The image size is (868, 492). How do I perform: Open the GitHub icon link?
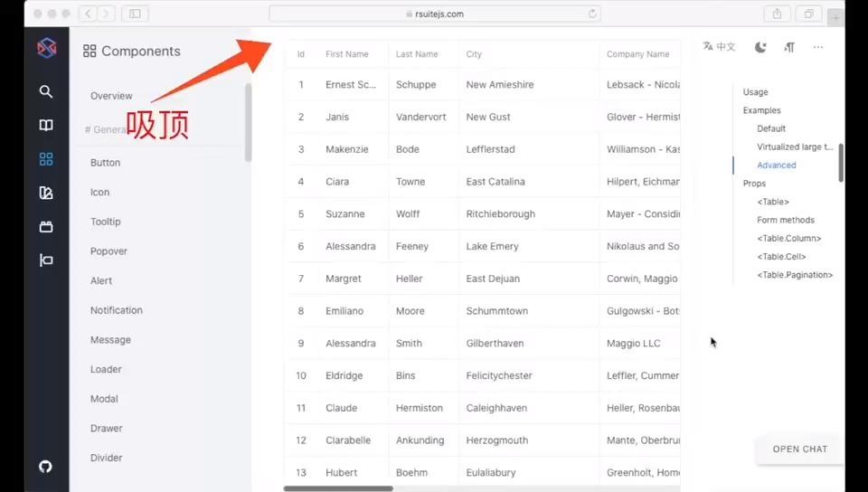(45, 467)
